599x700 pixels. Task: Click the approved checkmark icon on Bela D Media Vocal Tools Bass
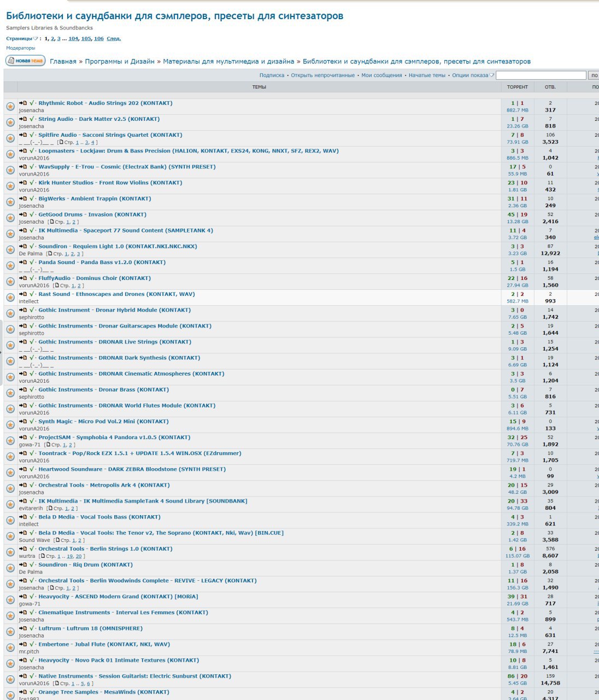[x=32, y=517]
